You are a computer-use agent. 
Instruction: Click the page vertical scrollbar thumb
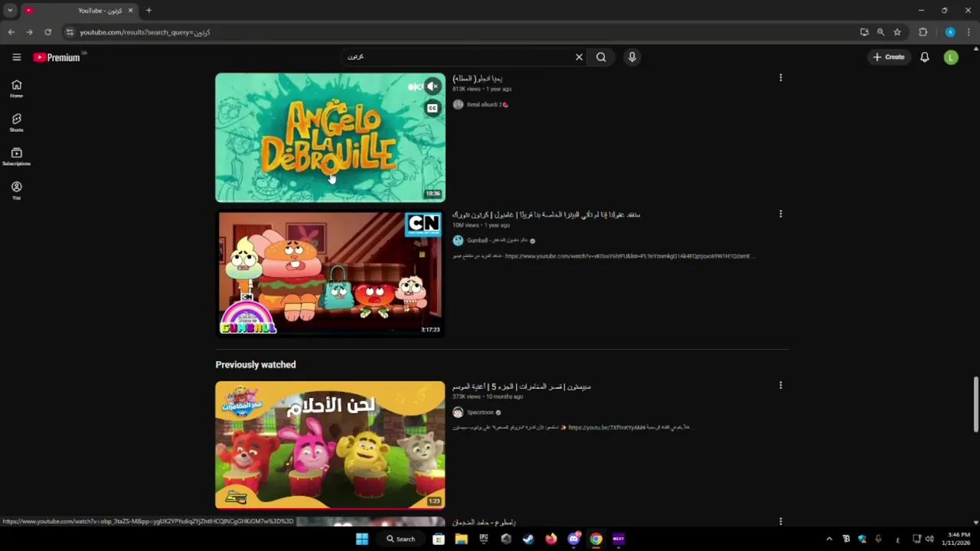pos(975,404)
